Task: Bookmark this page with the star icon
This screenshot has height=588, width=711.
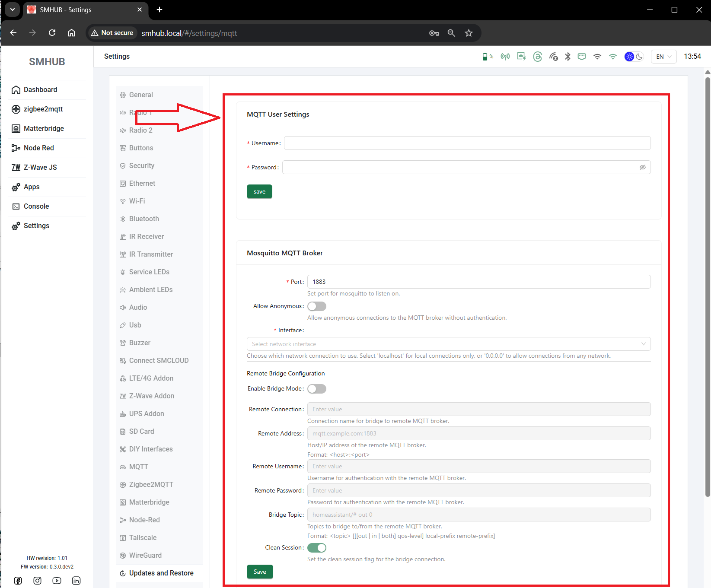Action: [469, 33]
